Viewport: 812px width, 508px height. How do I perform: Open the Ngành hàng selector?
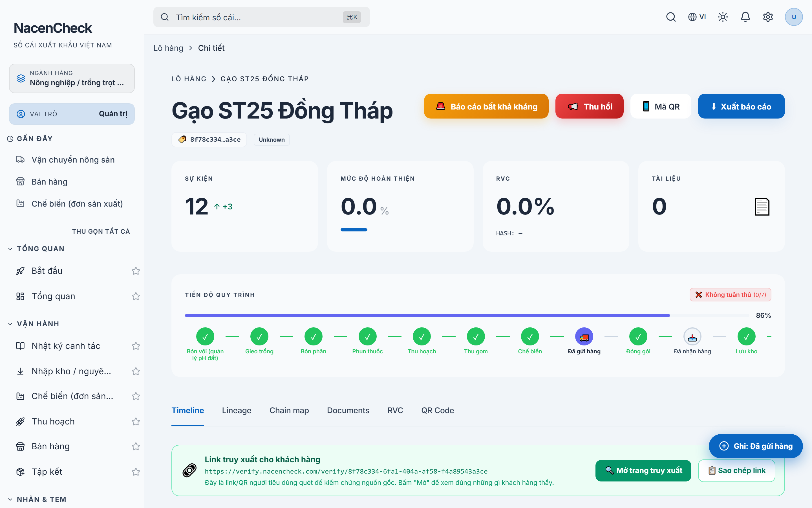coord(72,78)
